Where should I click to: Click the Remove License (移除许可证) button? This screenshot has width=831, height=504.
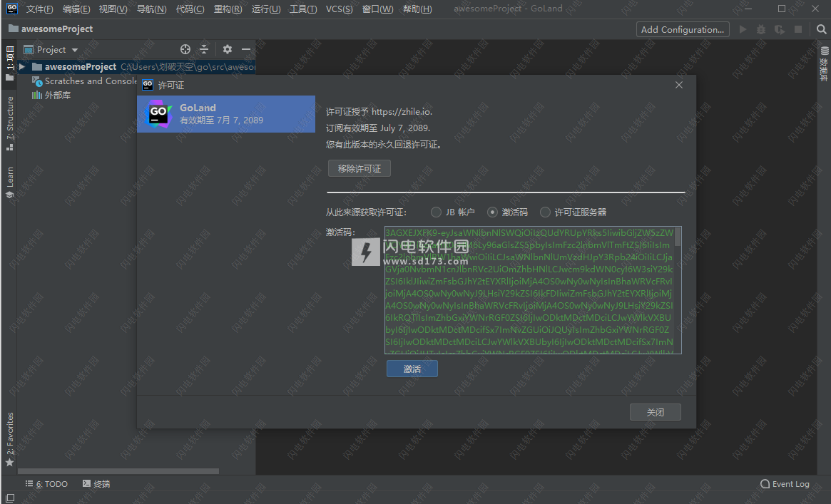tap(360, 168)
